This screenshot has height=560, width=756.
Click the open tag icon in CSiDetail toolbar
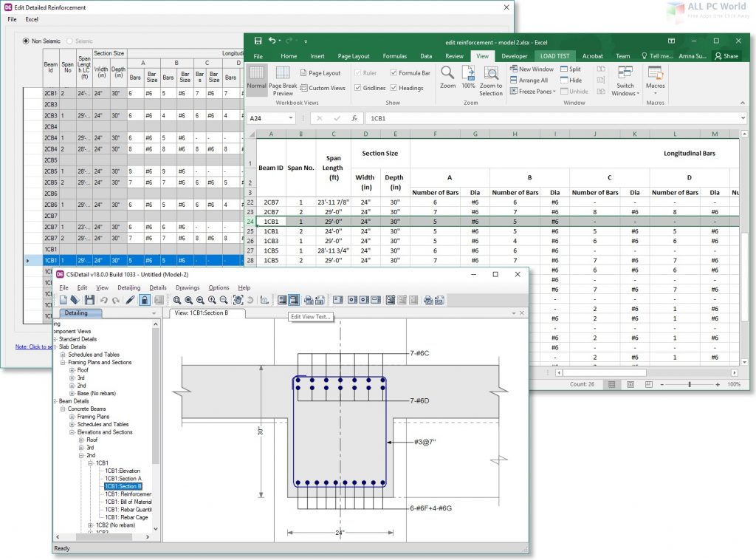pos(75,300)
